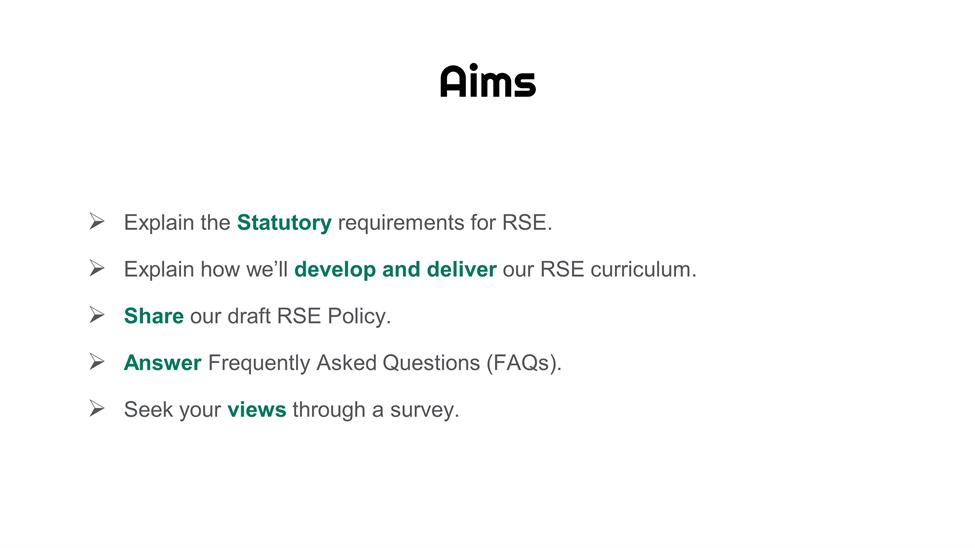
Task: Click the green word Statutory
Action: [284, 223]
